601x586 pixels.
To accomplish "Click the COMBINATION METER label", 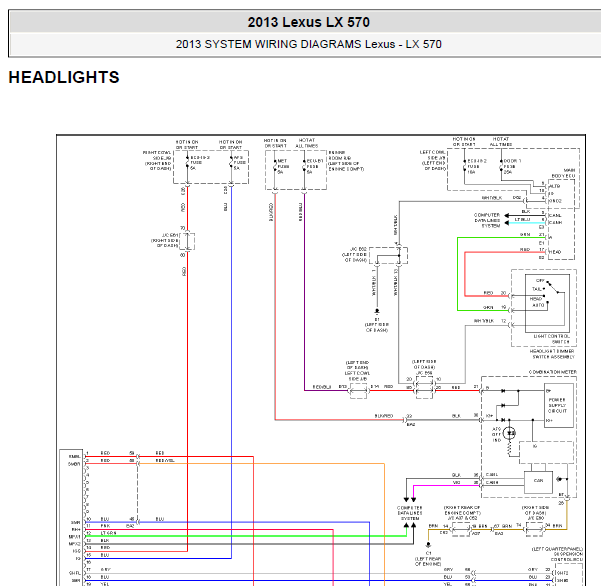I will tap(552, 372).
